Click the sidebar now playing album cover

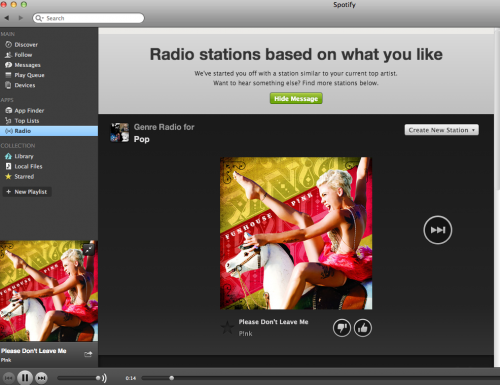point(49,291)
